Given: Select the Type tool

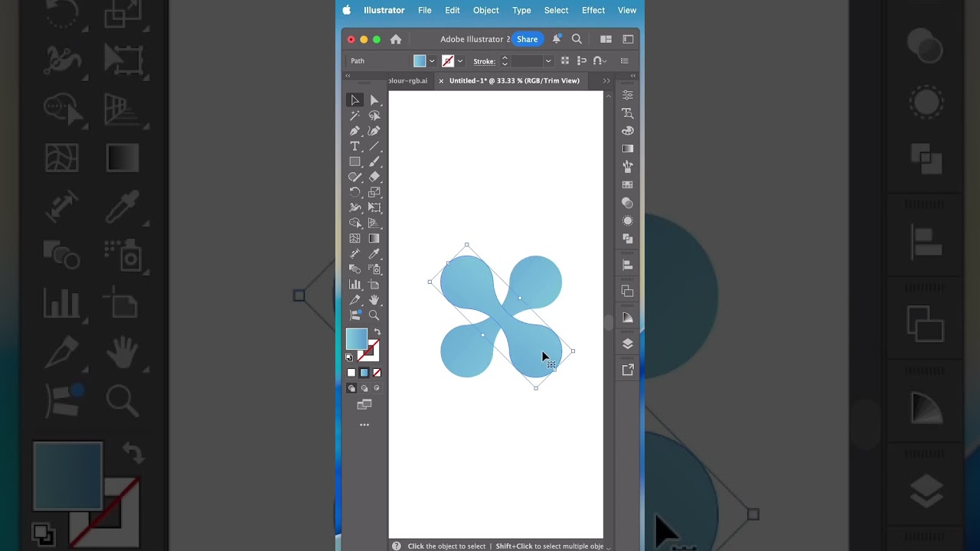Looking at the screenshot, I should (x=354, y=146).
